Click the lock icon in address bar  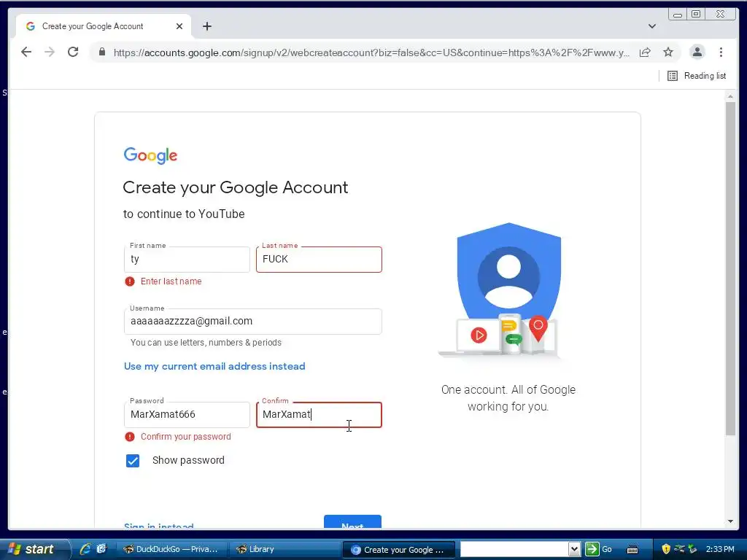point(102,52)
